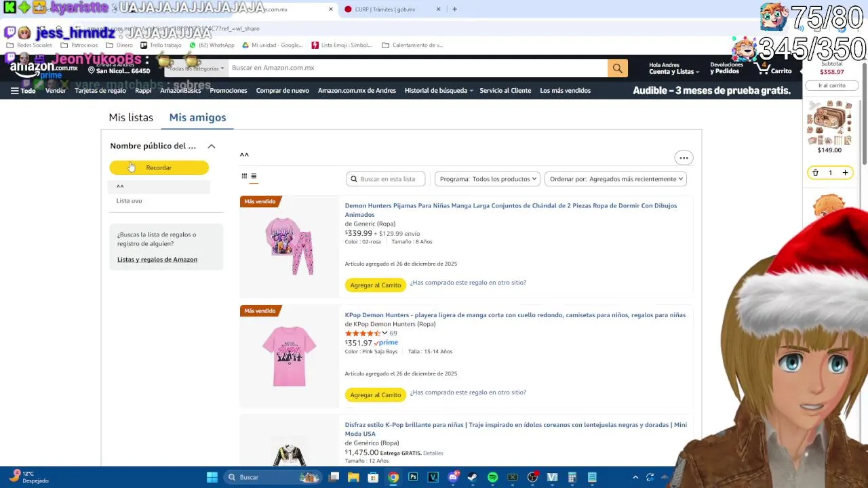Screen dimensions: 868x488
Task: Open Devoluciones y Pedidos
Action: (726, 68)
